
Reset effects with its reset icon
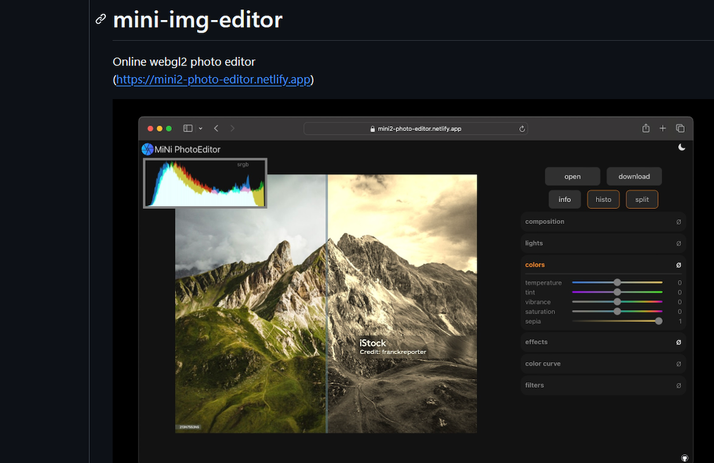[x=678, y=342]
